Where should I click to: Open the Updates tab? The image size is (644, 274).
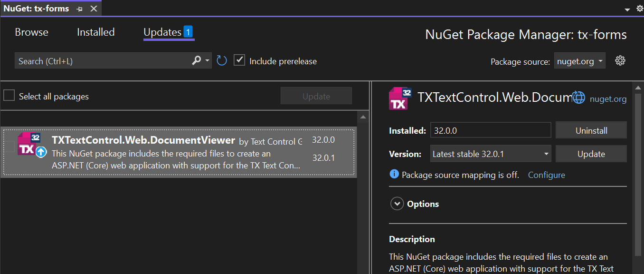[x=162, y=32]
